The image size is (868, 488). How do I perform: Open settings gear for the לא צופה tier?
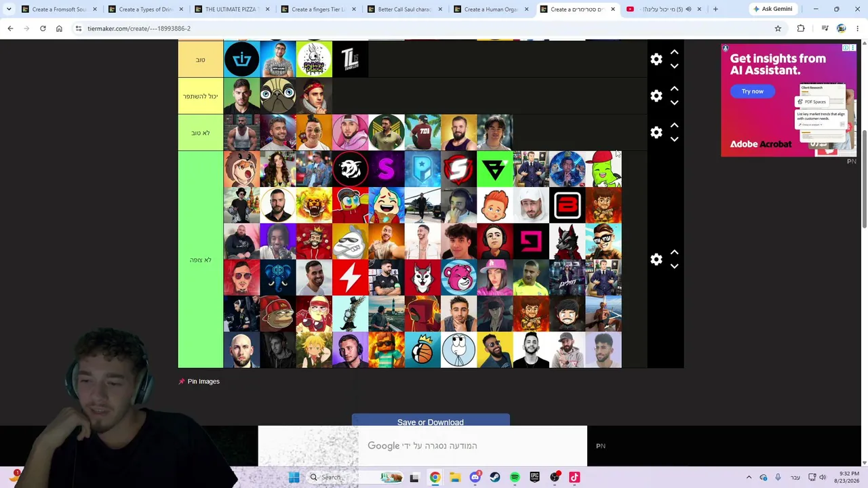tap(656, 260)
